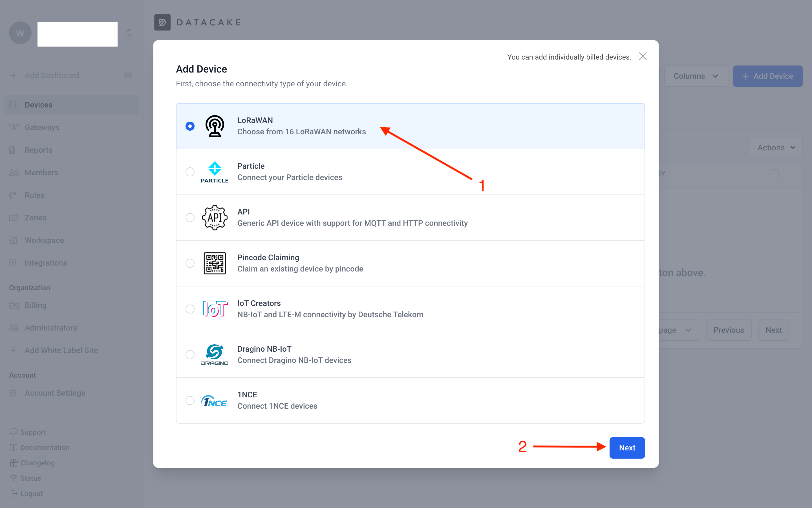Click 'Generic API device' description text
The height and width of the screenshot is (508, 812).
point(352,223)
